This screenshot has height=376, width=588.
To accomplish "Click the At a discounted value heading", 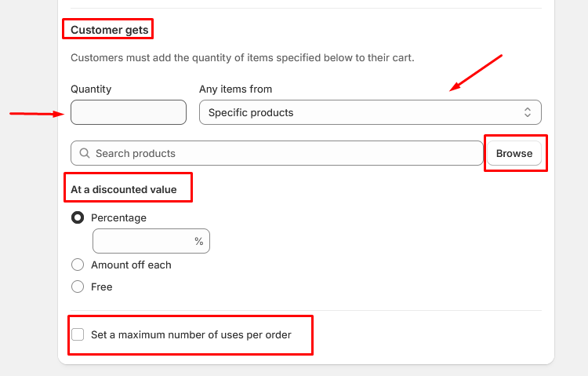I will tap(124, 189).
